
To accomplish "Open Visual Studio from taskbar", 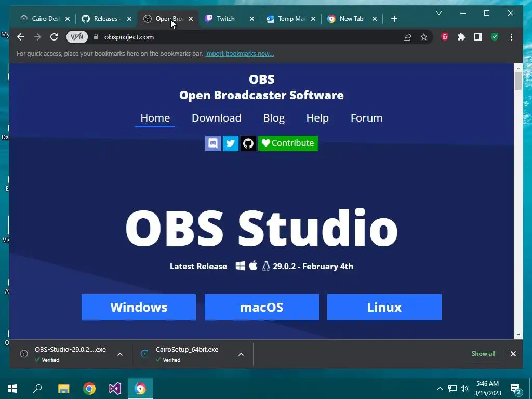I will click(x=115, y=389).
